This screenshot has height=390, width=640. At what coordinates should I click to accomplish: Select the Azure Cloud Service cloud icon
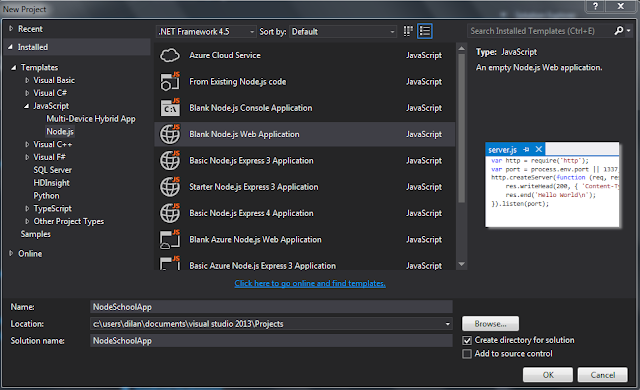point(170,55)
